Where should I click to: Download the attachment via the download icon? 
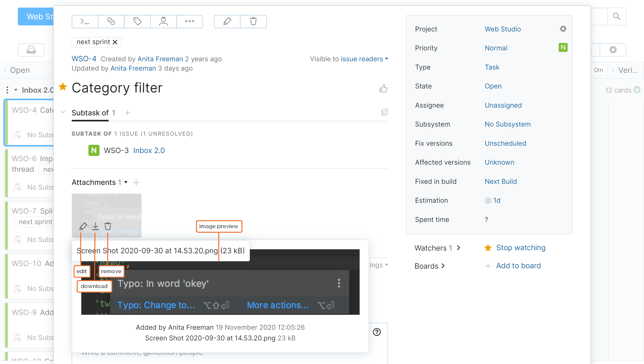[x=95, y=226]
